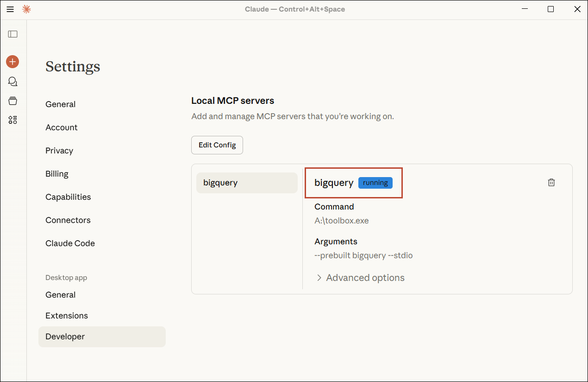The height and width of the screenshot is (382, 588).
Task: Click the Edit Config button
Action: 217,145
